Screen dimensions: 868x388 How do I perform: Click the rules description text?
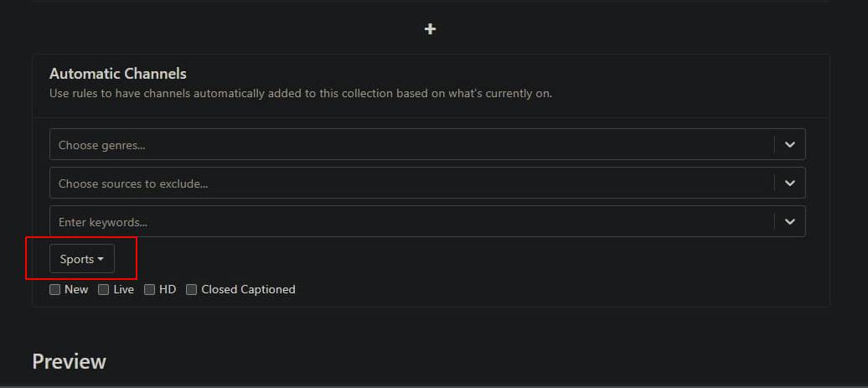[x=301, y=94]
